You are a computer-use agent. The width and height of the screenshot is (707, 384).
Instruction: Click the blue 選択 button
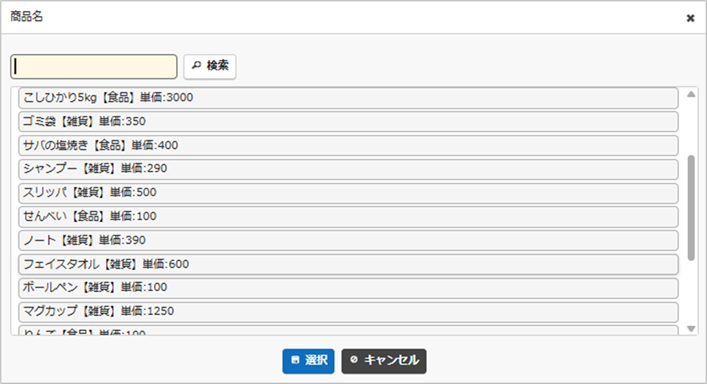pos(308,361)
